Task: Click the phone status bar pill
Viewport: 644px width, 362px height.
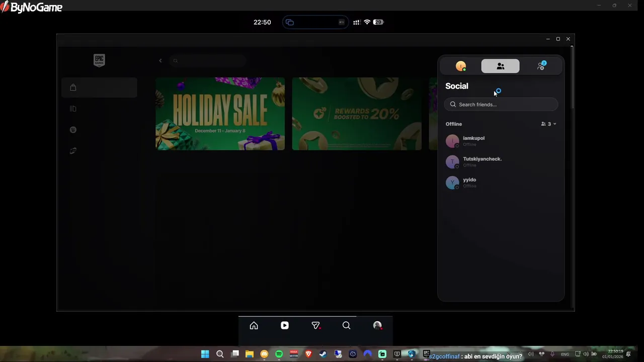Action: coord(315,22)
